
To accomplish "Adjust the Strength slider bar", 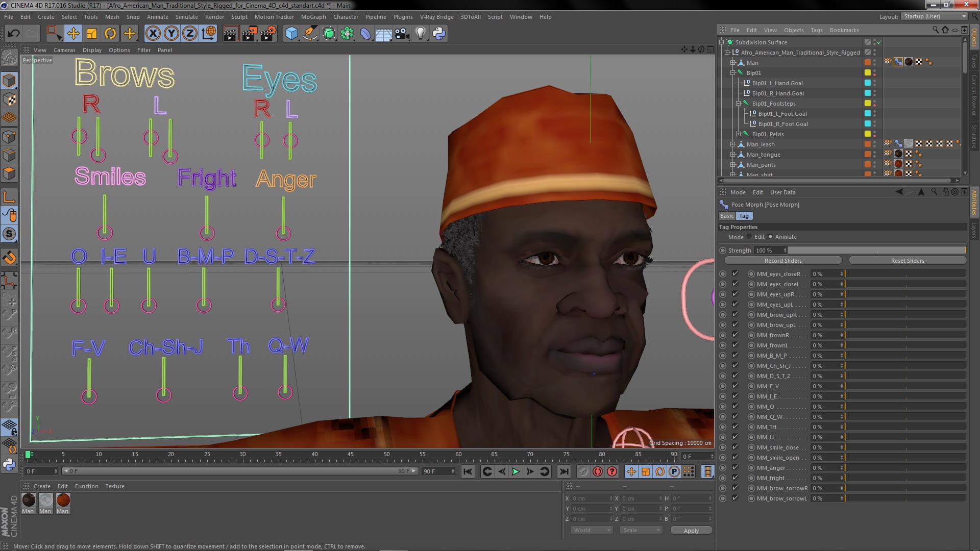I will pos(877,251).
